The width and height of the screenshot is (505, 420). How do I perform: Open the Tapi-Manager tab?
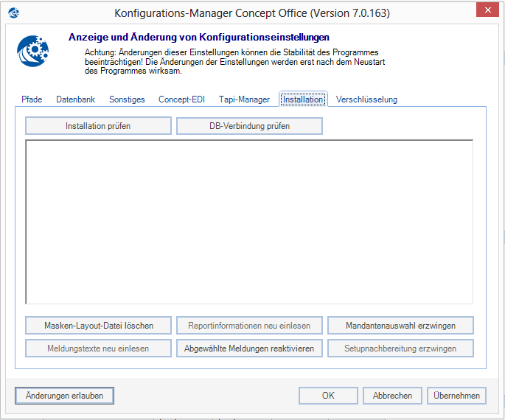click(244, 99)
